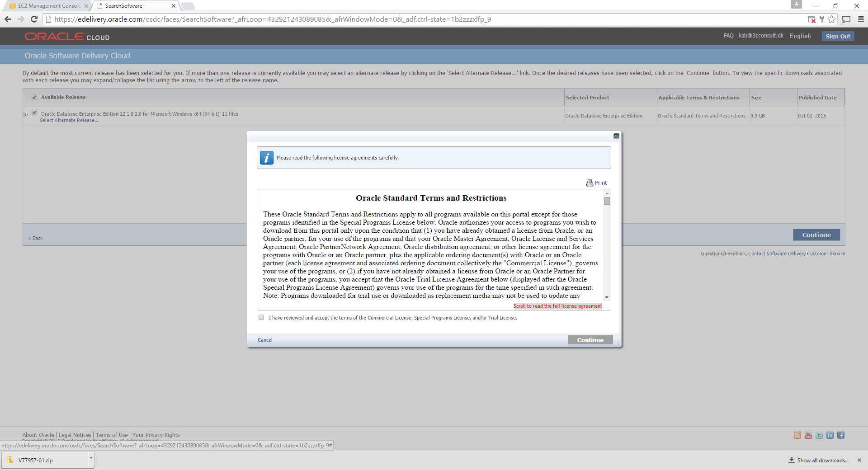The image size is (868, 470).
Task: Click the browser back arrow
Action: pyautogui.click(x=8, y=19)
